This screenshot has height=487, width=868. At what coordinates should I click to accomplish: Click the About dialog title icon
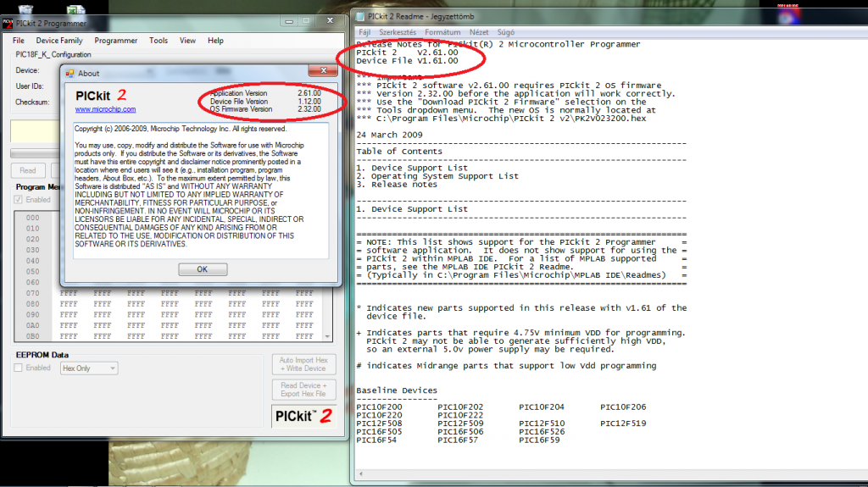70,73
